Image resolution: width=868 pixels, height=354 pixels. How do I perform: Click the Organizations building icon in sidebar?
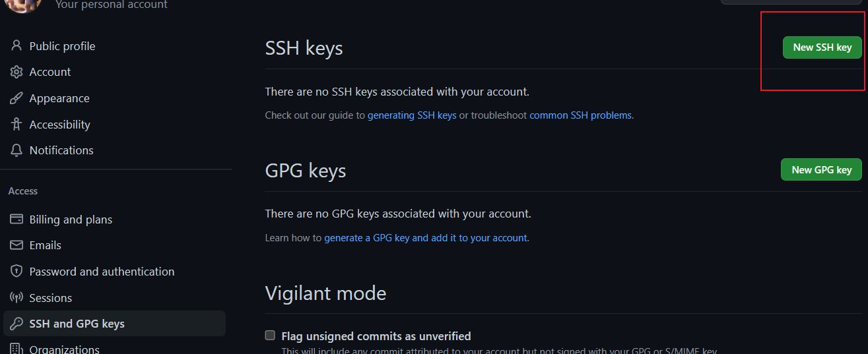[17, 349]
